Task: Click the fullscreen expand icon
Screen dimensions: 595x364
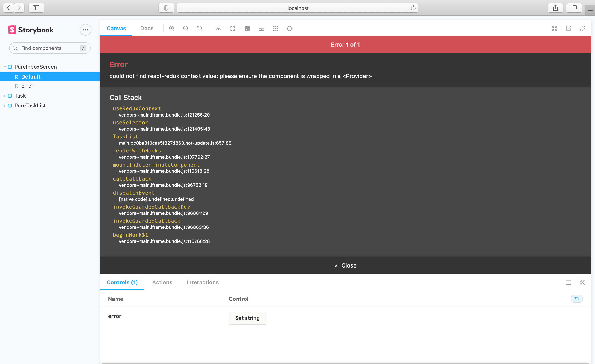Action: 555,29
